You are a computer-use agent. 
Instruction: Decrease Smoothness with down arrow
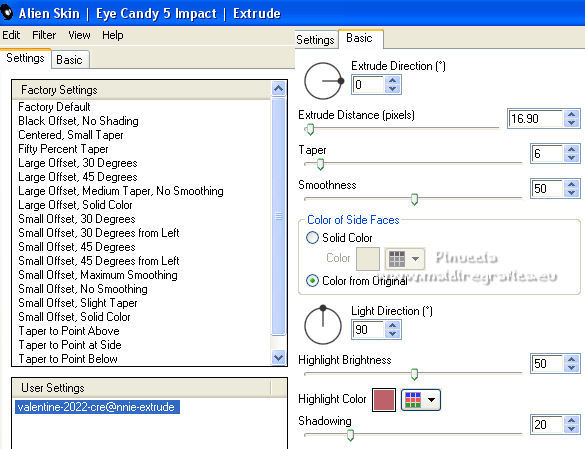click(x=571, y=193)
